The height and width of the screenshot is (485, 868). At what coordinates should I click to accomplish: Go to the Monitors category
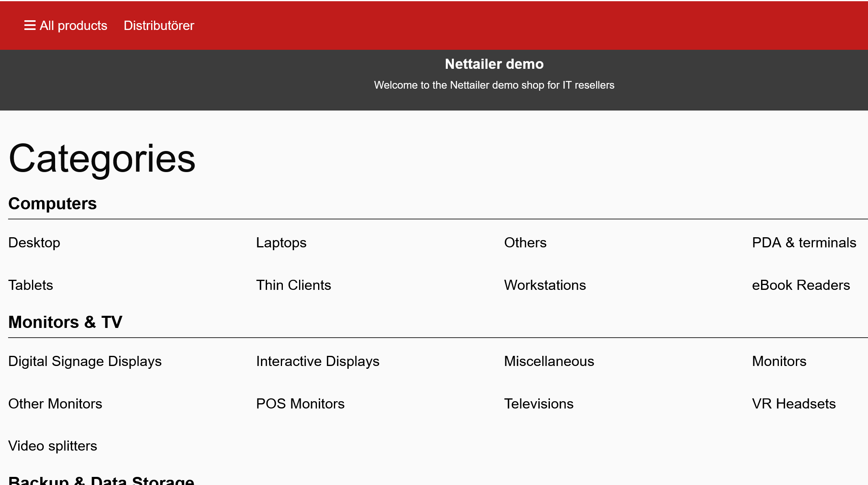pyautogui.click(x=779, y=361)
